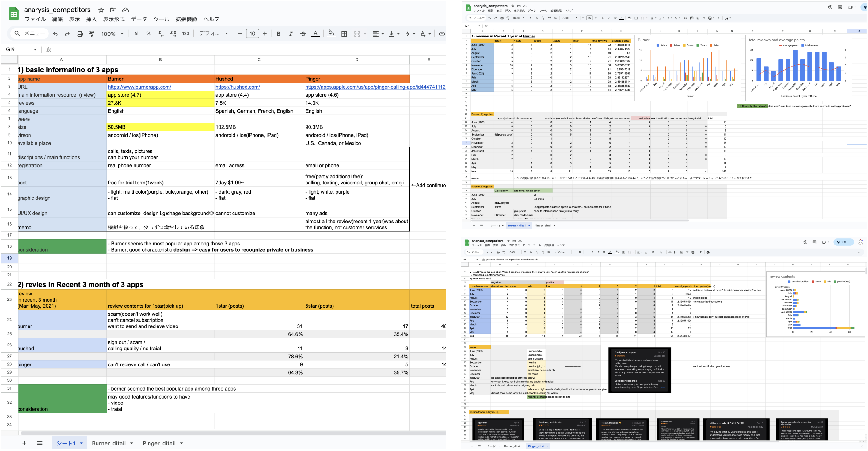
Task: Open version history in the bottom-right window
Action: 805,242
